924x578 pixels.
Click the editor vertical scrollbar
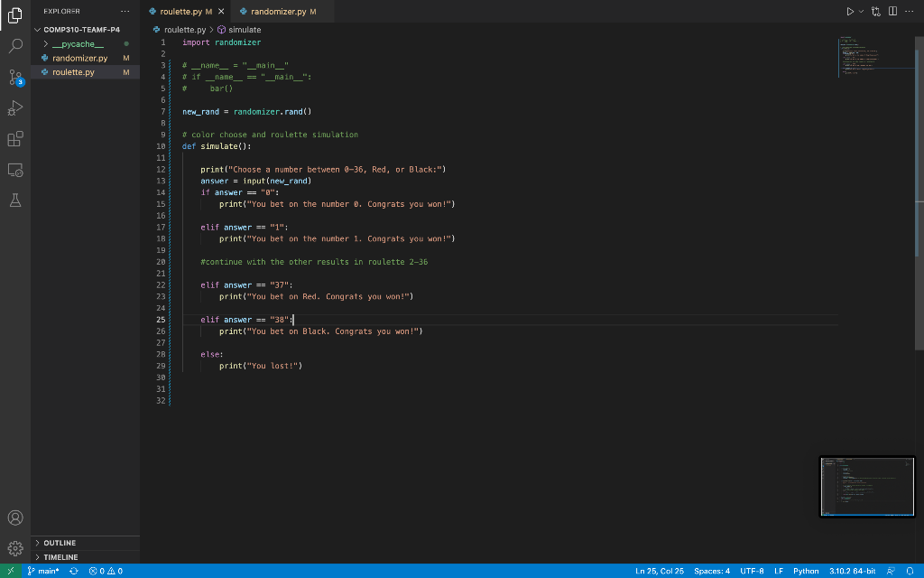click(919, 192)
